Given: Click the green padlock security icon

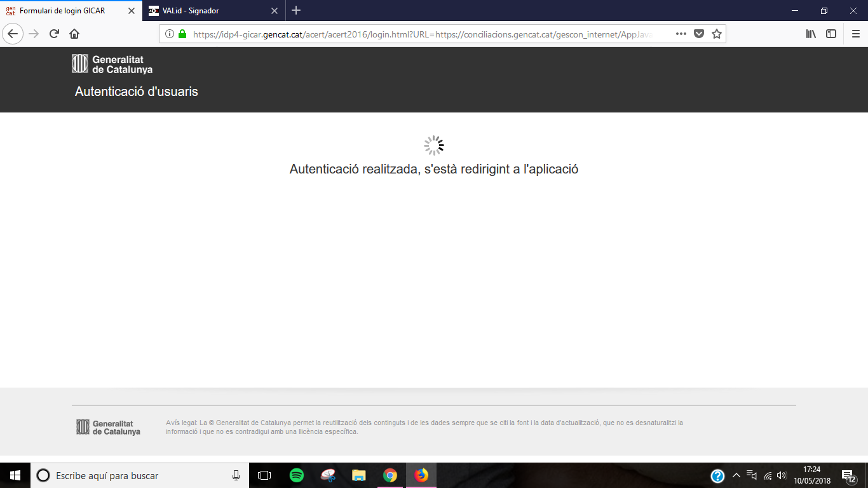Looking at the screenshot, I should coord(183,34).
